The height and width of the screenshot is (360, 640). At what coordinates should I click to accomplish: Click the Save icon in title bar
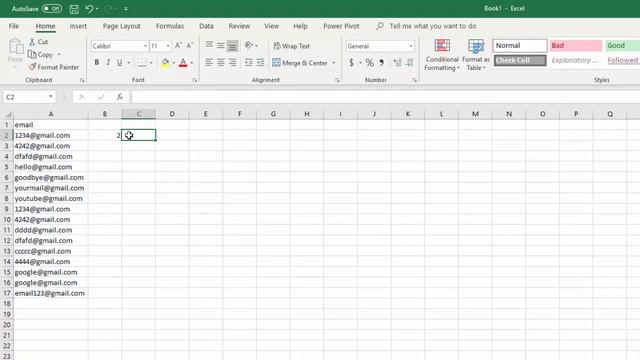[74, 9]
